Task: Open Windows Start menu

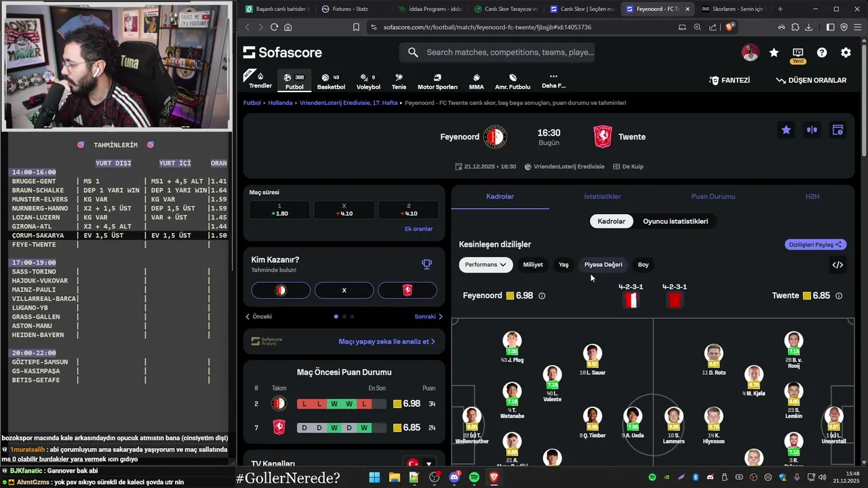Action: pyautogui.click(x=374, y=477)
